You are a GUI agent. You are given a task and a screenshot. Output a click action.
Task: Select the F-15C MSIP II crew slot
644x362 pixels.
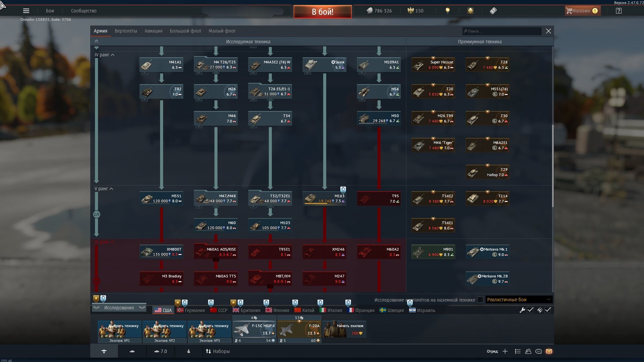click(254, 329)
